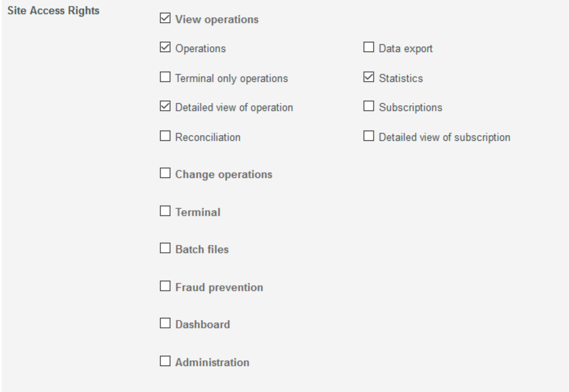The width and height of the screenshot is (569, 392).
Task: Click the Administration label text
Action: coord(212,363)
